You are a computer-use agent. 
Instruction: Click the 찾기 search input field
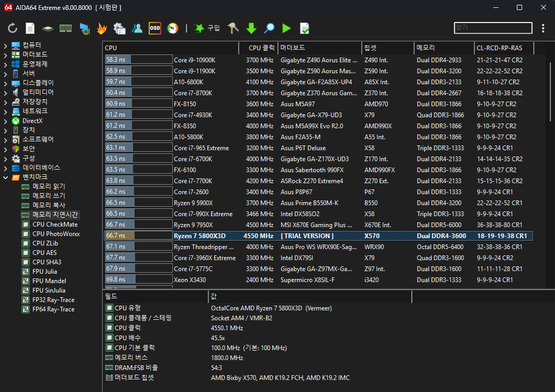point(493,28)
